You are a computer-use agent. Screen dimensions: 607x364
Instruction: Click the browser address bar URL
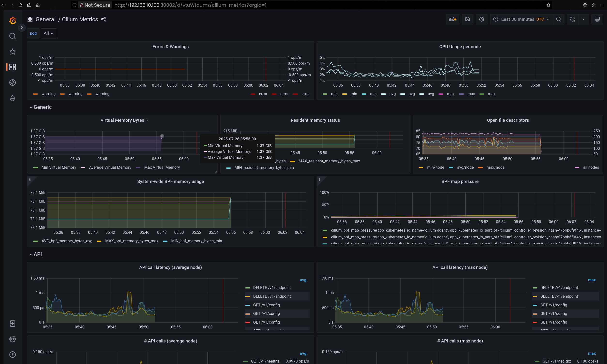[190, 5]
